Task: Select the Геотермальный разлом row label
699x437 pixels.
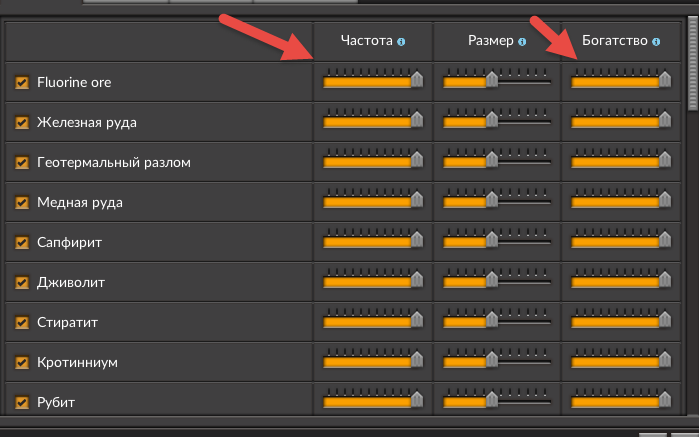Action: pos(114,162)
